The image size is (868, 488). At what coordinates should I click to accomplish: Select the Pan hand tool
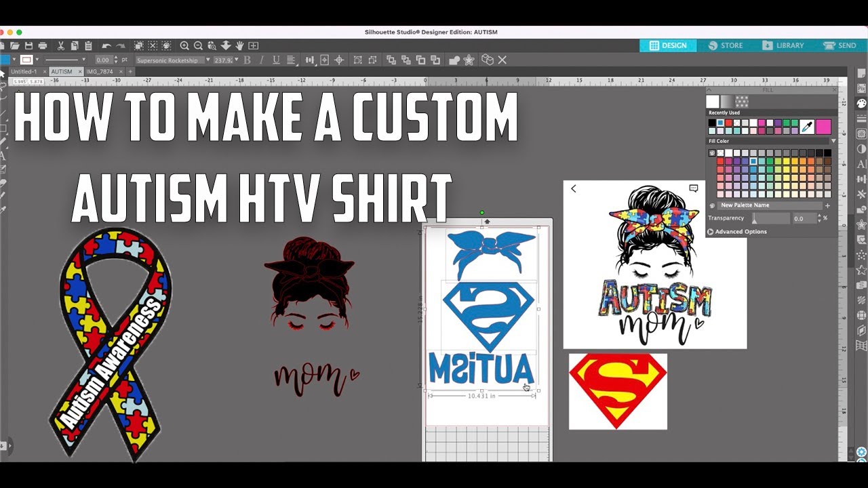click(x=240, y=45)
